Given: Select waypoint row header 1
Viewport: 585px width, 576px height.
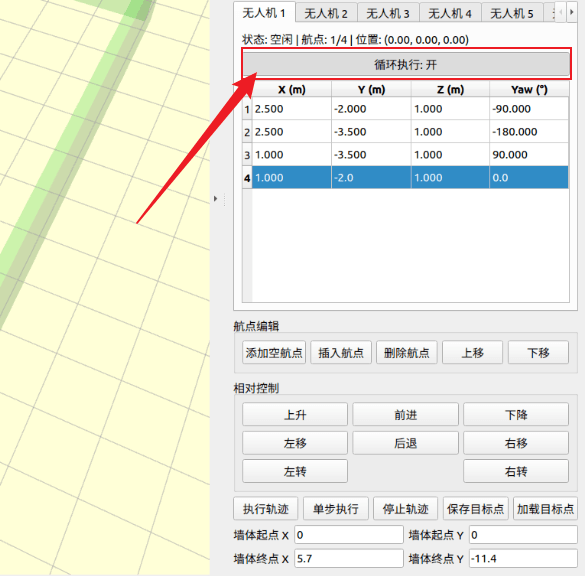Looking at the screenshot, I should pos(247,109).
